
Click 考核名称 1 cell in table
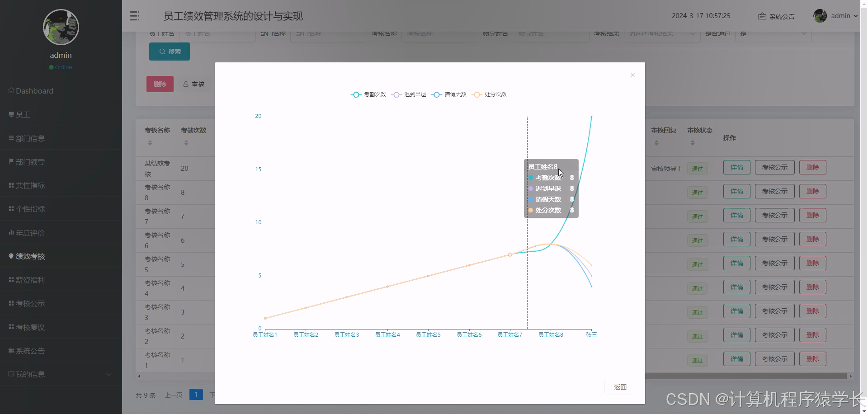click(157, 360)
